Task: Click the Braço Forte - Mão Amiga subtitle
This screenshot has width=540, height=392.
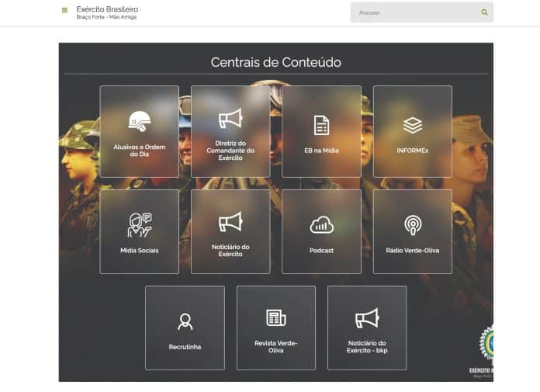Action: click(106, 17)
